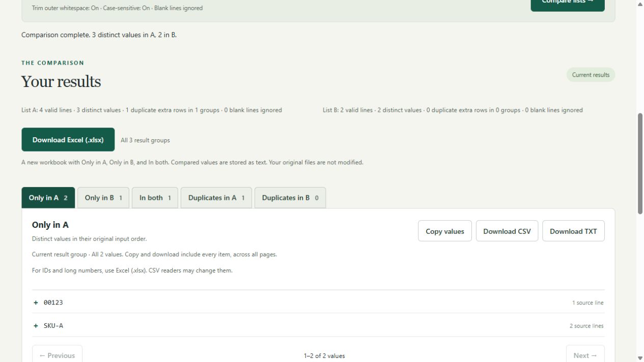This screenshot has height=362, width=644.
Task: Go to the Next page button
Action: pyautogui.click(x=585, y=355)
